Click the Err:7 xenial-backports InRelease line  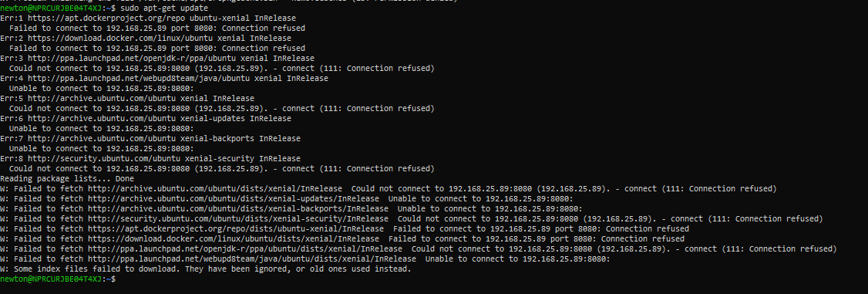coord(150,138)
